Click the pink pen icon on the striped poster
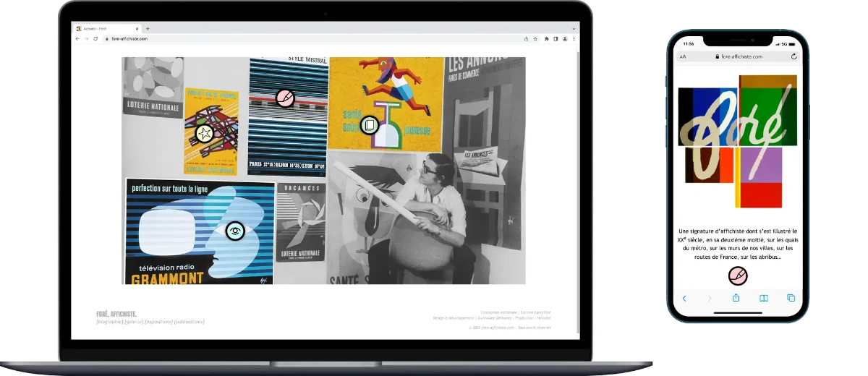Screen dimensions: 868x376 pos(285,98)
